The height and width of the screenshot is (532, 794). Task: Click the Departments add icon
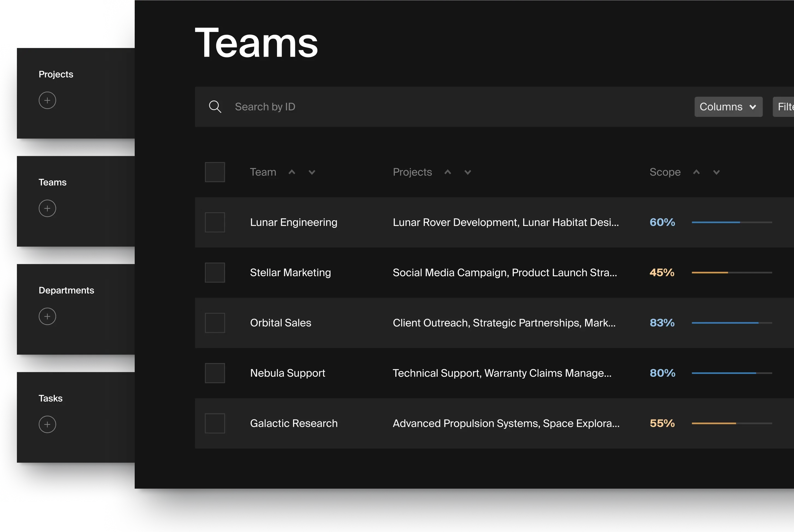point(47,316)
